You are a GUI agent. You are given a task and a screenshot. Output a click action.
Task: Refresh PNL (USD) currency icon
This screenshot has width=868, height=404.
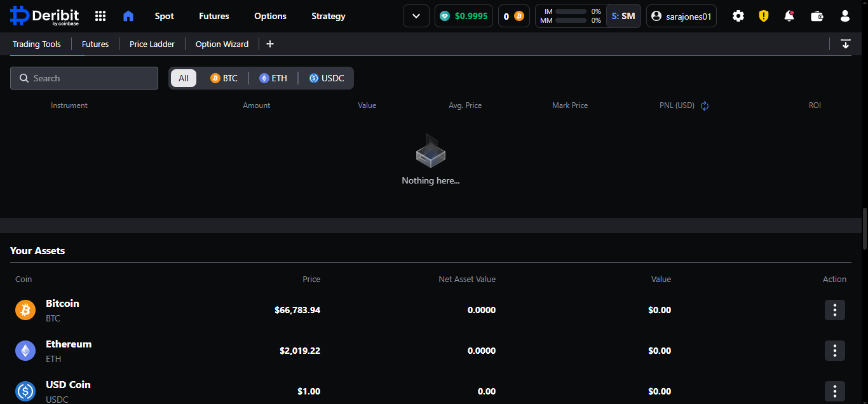click(705, 105)
